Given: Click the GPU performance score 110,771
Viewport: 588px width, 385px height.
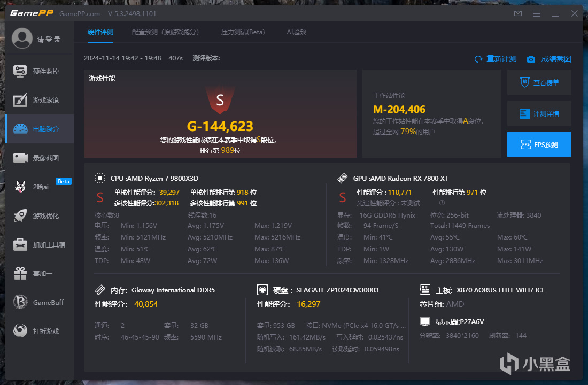Looking at the screenshot, I should coord(400,192).
